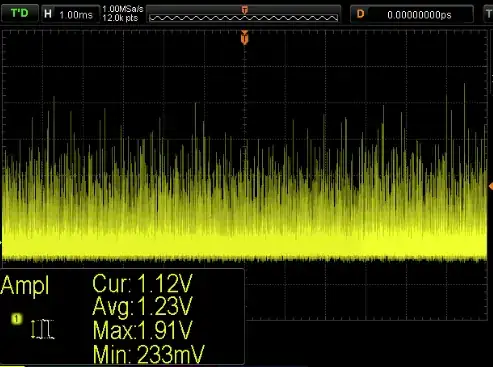Click the Cur: 1.12V reading

click(x=143, y=284)
